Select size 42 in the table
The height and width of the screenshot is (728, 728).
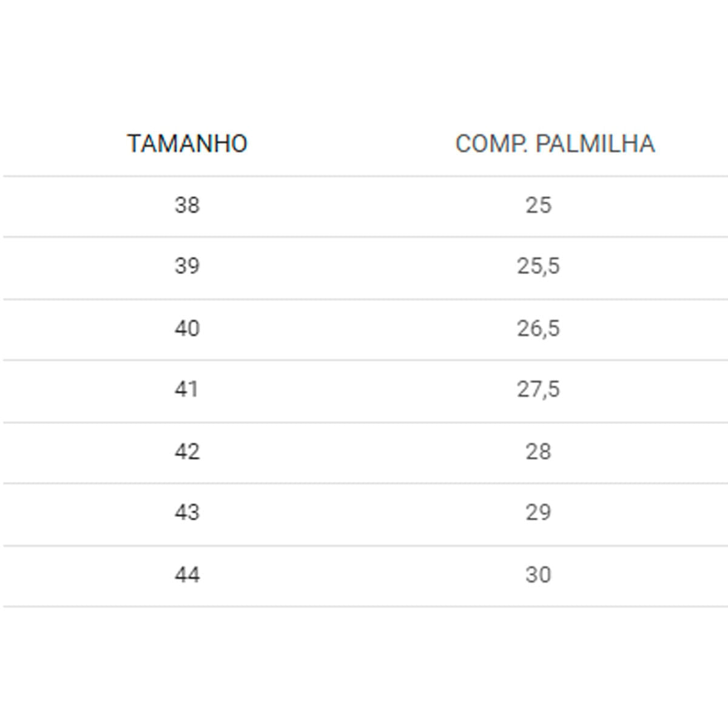coord(187,451)
